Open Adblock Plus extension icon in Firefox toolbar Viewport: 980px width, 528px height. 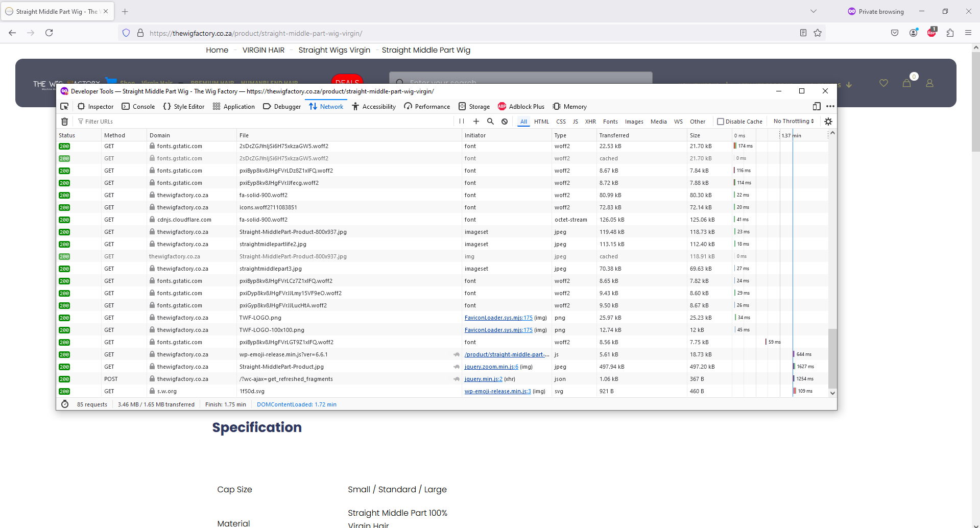[932, 32]
